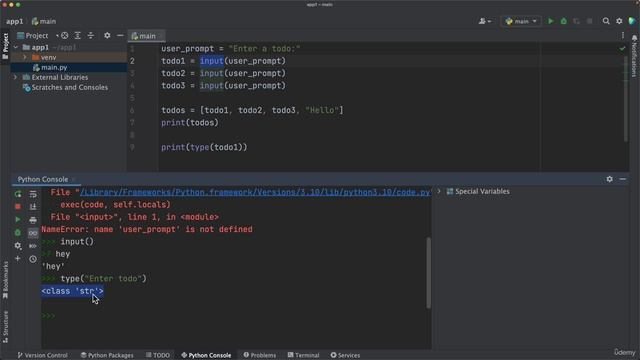640x360 pixels.
Task: Click the main breadcrumb in navigation bar
Action: tap(44, 21)
